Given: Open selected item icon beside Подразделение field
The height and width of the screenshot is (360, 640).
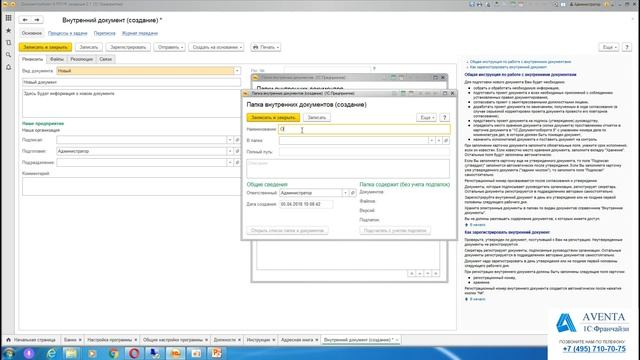Looking at the screenshot, I should pyautogui.click(x=237, y=162).
